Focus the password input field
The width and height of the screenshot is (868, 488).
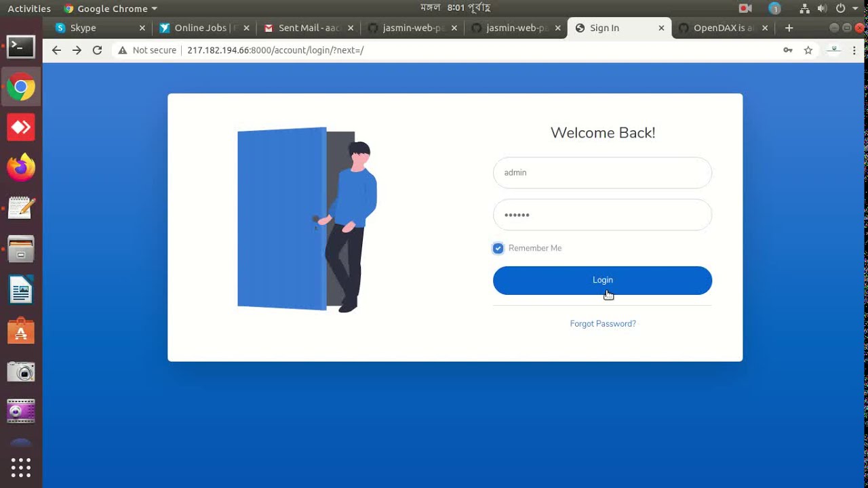click(602, 215)
